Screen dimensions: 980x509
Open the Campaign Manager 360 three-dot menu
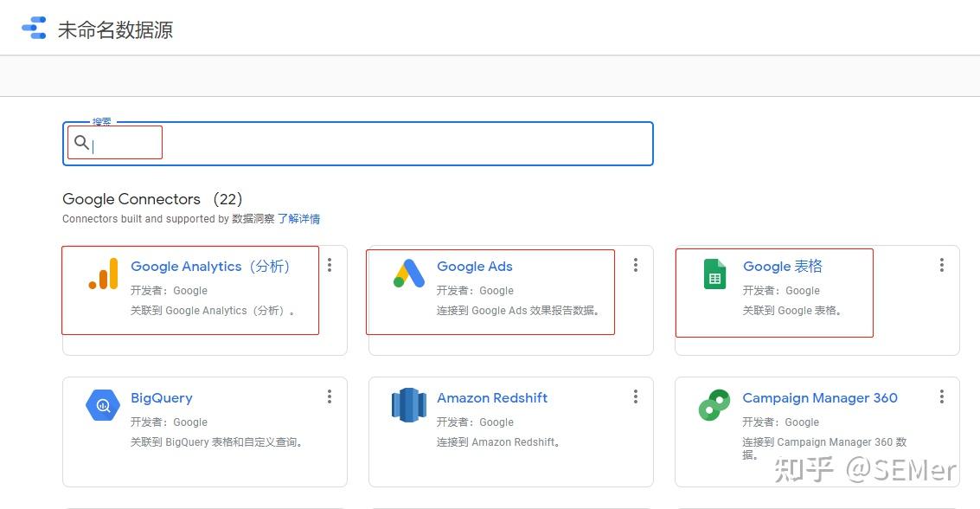(x=942, y=396)
